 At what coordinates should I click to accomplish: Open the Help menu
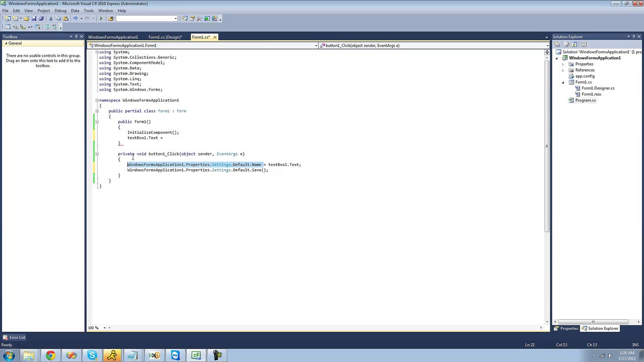coord(122,11)
